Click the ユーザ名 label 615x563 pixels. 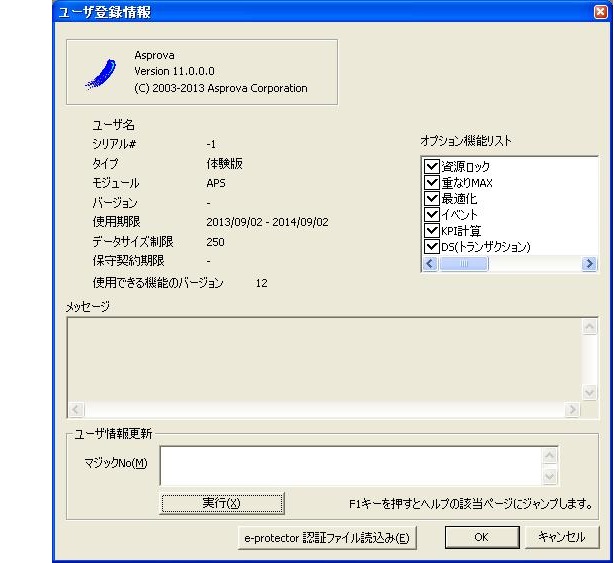point(113,125)
